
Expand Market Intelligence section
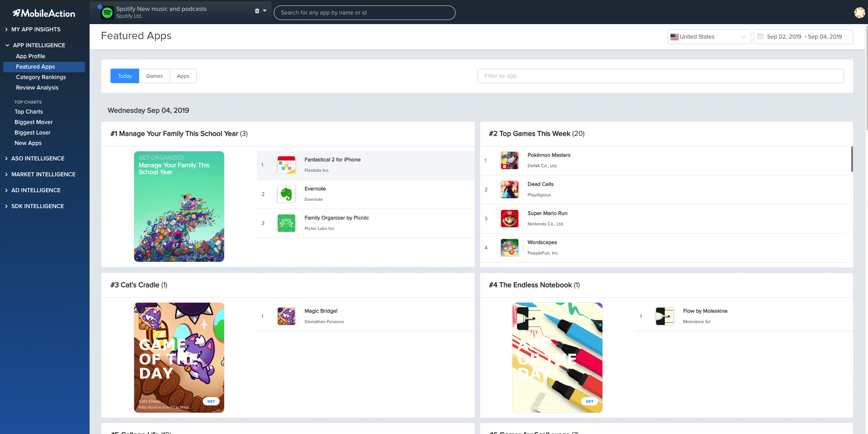43,174
